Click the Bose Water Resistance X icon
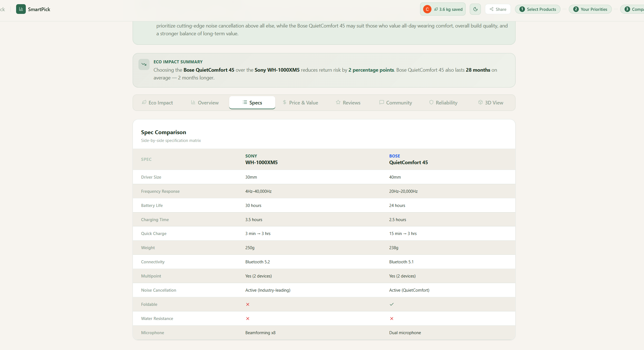Viewport: 644px width, 350px height. (392, 318)
